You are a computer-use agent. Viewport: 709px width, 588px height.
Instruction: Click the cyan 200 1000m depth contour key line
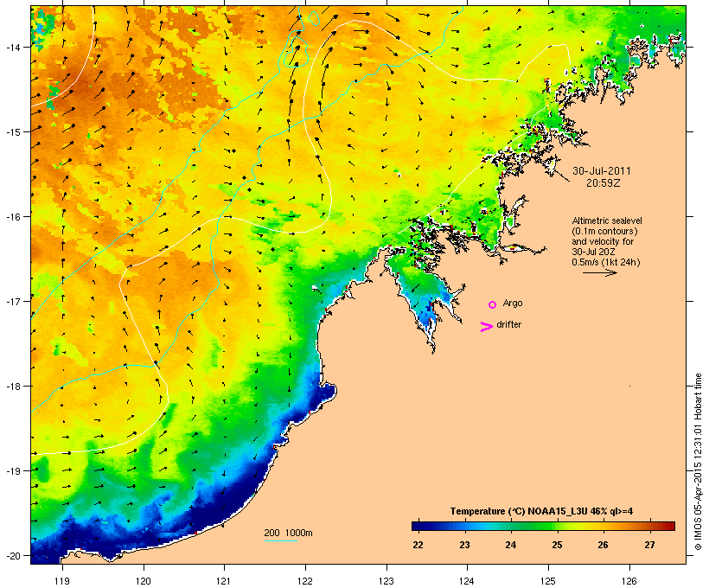pos(281,540)
